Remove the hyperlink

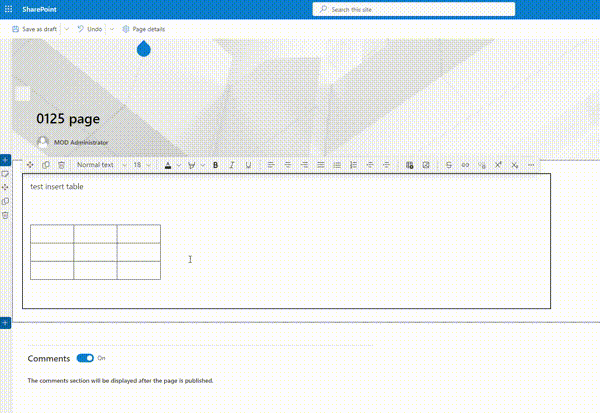coord(482,165)
